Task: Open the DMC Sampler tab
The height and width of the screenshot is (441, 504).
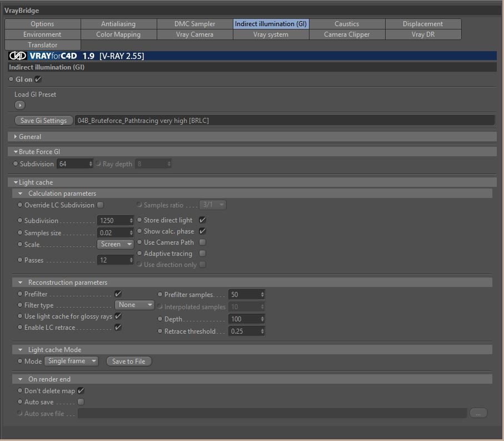Action: click(195, 24)
